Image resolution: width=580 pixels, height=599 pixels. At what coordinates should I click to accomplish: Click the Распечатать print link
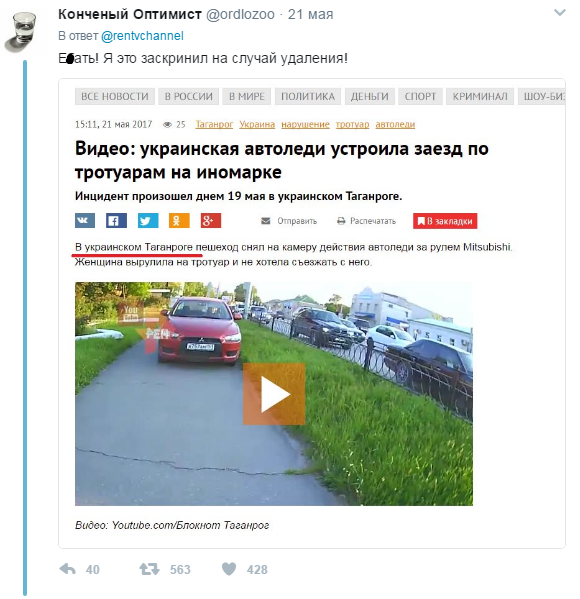tap(366, 221)
